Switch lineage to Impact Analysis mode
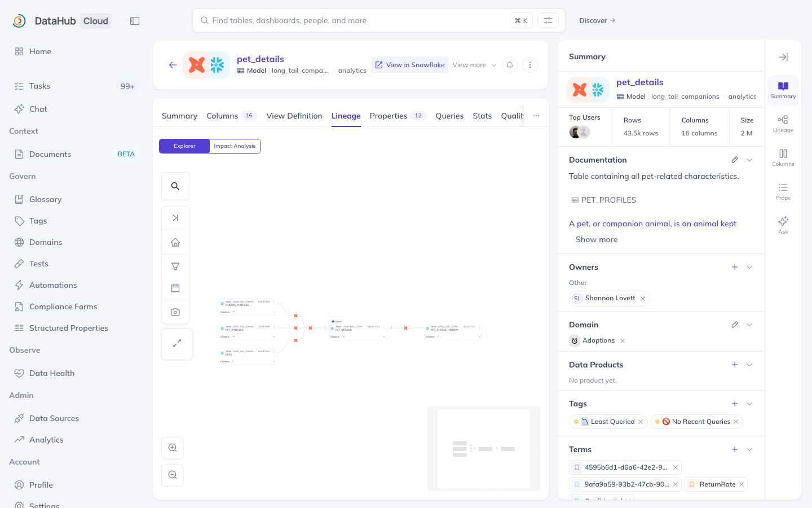Screen dimensions: 812x508 (x=235, y=146)
